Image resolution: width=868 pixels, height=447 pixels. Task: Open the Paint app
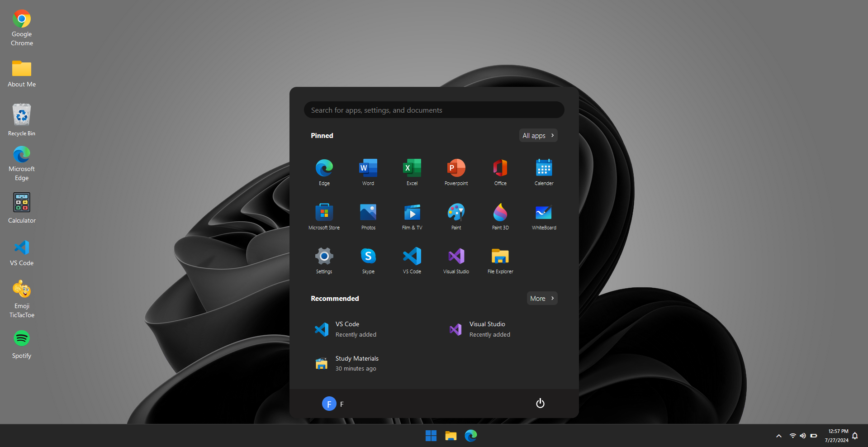coord(456,216)
